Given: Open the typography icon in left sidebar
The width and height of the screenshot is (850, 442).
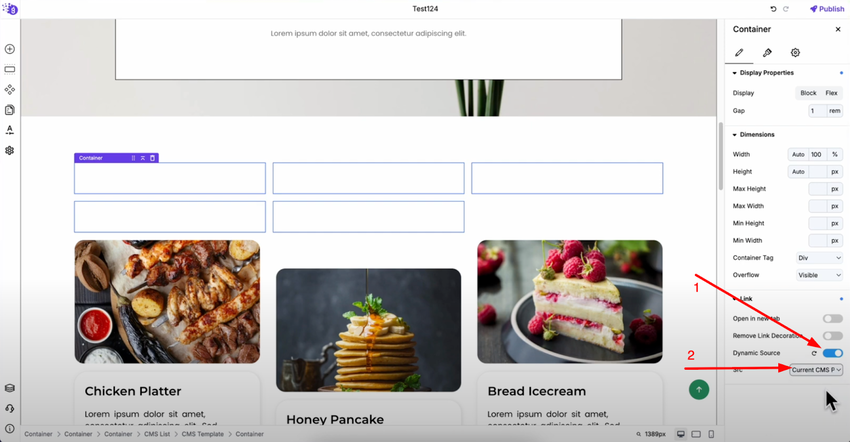Looking at the screenshot, I should click(10, 130).
